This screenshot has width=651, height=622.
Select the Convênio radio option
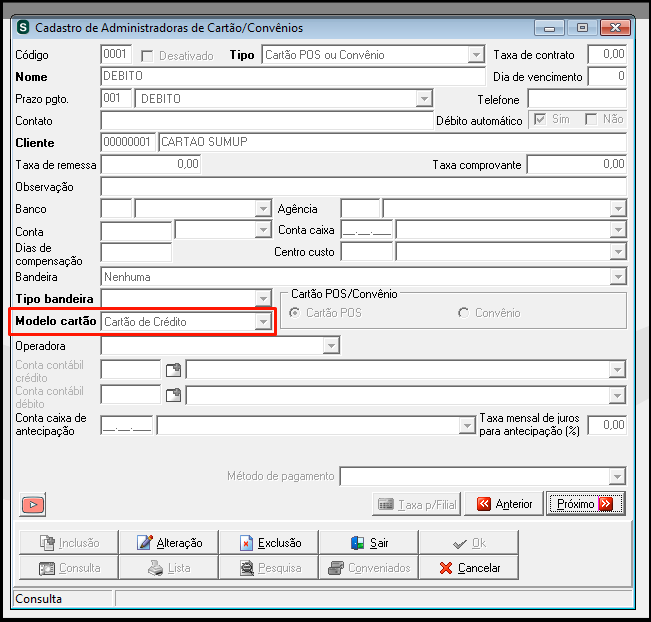click(463, 313)
